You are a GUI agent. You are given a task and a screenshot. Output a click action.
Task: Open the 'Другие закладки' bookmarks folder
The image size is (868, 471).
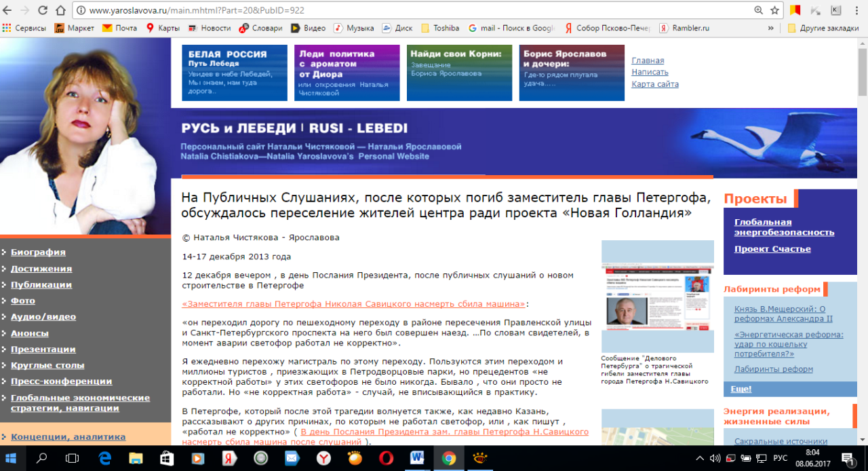coord(825,28)
